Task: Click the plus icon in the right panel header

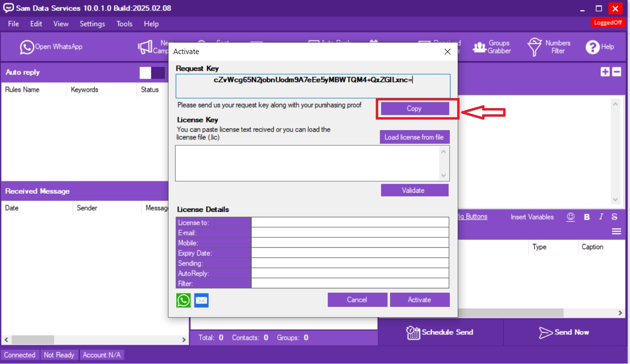Action: pos(605,72)
